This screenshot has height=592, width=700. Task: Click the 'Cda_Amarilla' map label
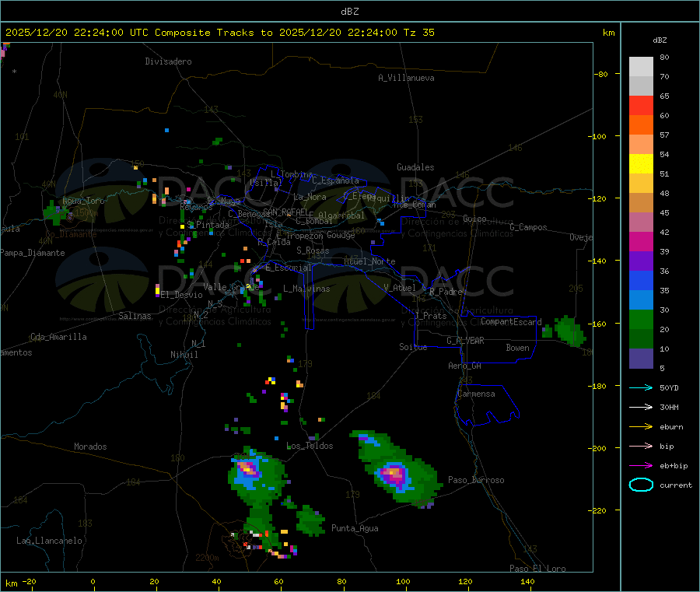pyautogui.click(x=58, y=337)
